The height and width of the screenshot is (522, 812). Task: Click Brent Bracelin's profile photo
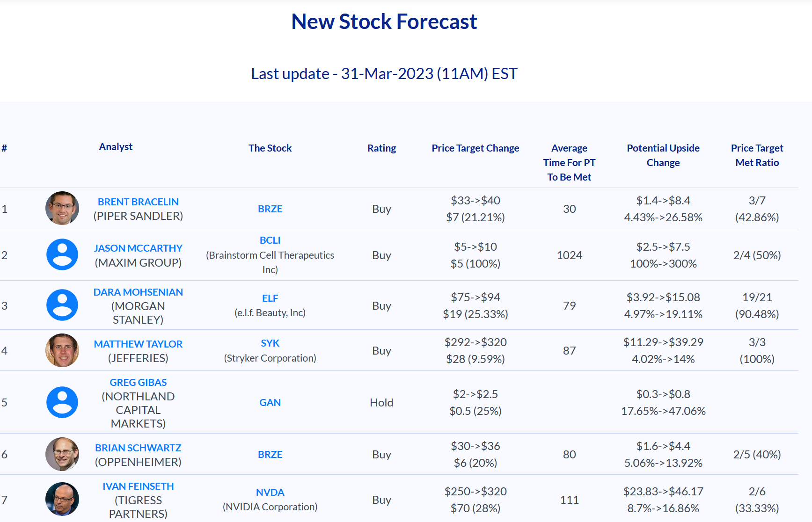click(x=62, y=208)
